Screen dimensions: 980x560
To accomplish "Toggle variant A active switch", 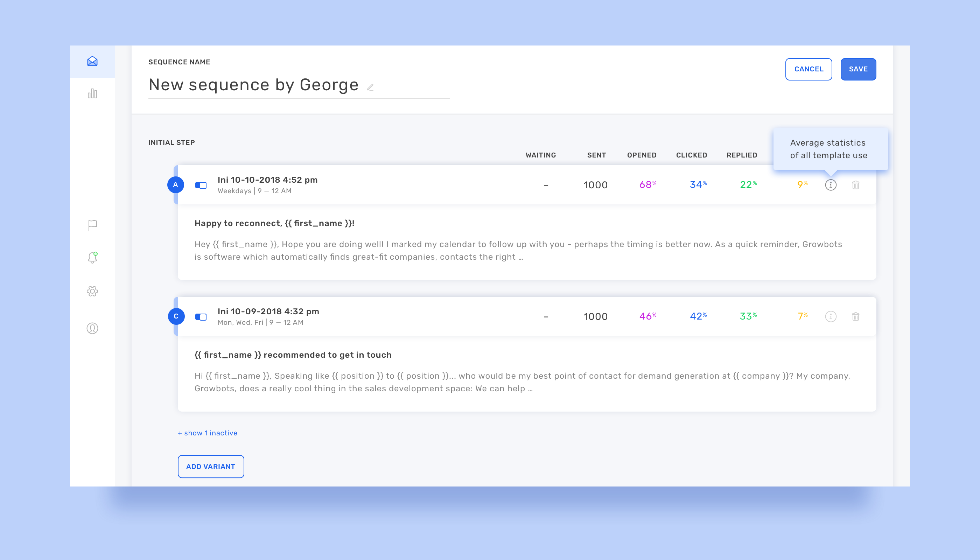I will pos(201,185).
